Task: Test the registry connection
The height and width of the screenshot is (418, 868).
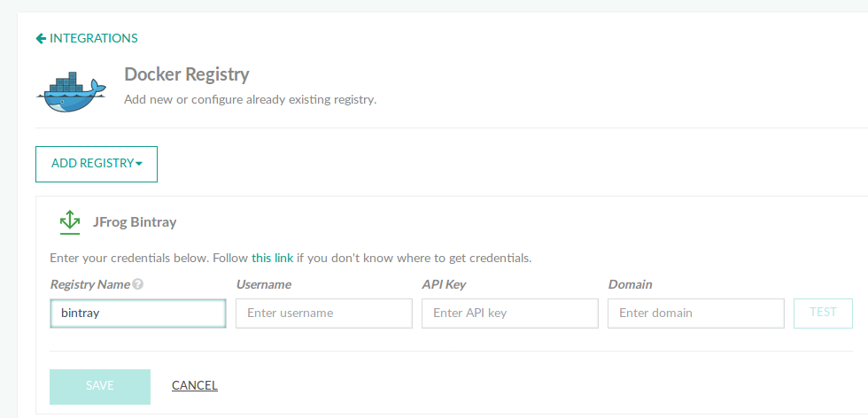Action: click(x=823, y=313)
